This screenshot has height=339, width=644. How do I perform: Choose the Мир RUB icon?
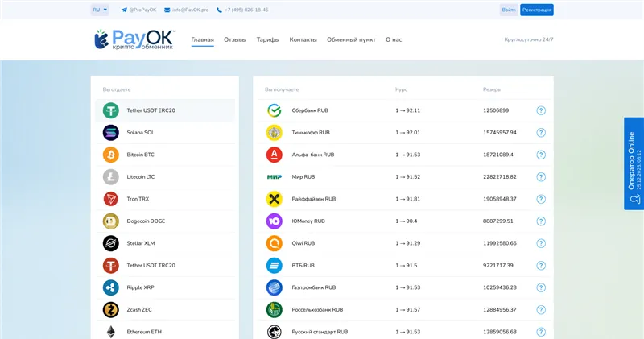tap(275, 177)
